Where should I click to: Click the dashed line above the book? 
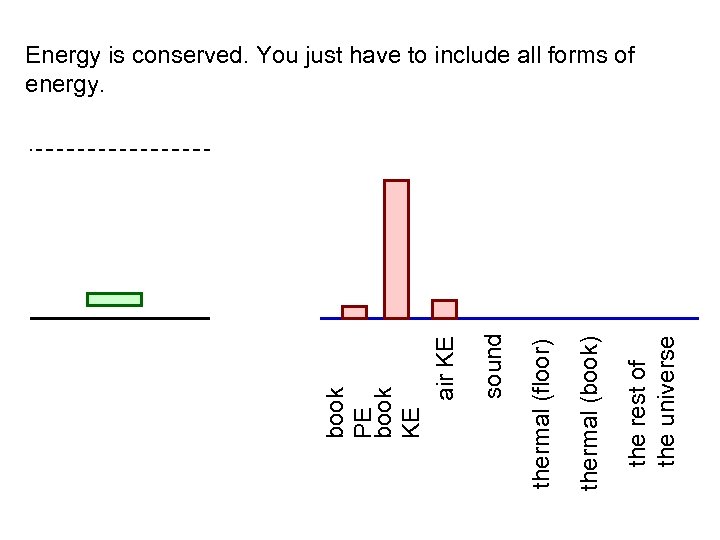pos(120,151)
